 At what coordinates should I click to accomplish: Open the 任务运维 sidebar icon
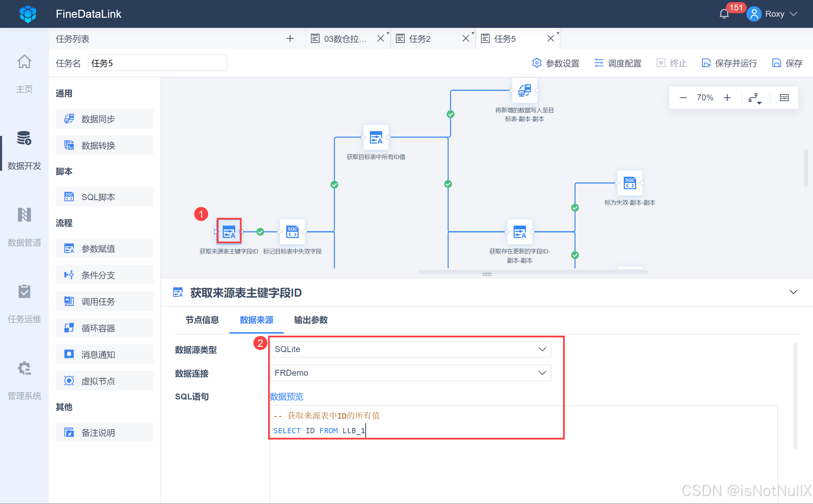(24, 292)
